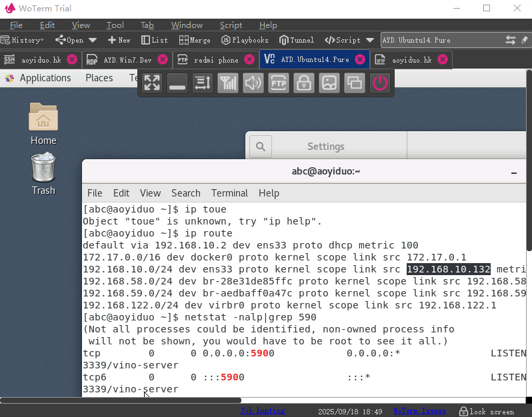Screen dimensions: 532x417
Task: Click the fullscreen icon in VNC toolbar
Action: point(153,83)
